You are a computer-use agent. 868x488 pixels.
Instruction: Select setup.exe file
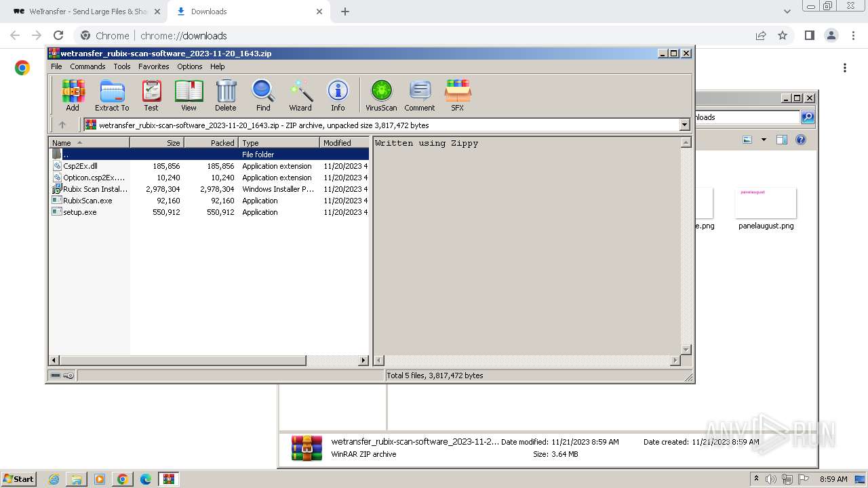pyautogui.click(x=210, y=212)
